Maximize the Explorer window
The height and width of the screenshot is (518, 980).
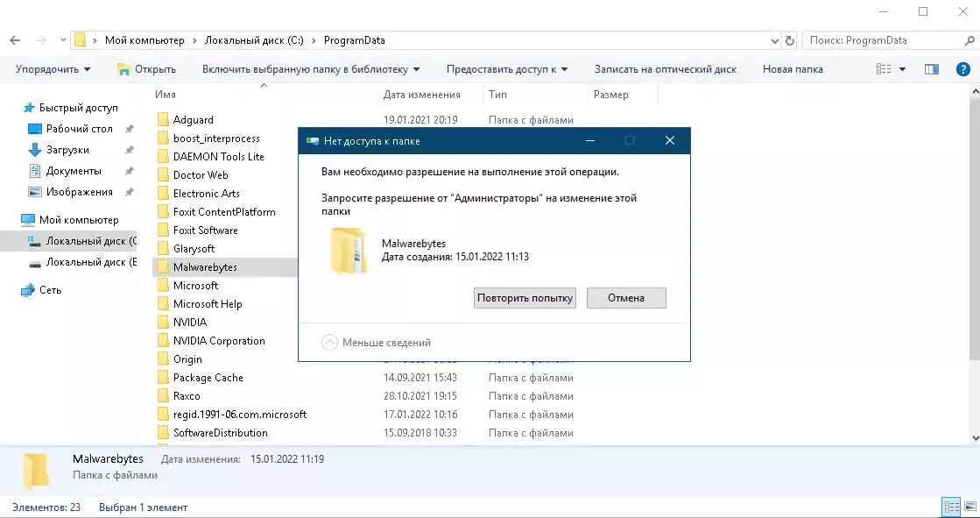click(923, 11)
